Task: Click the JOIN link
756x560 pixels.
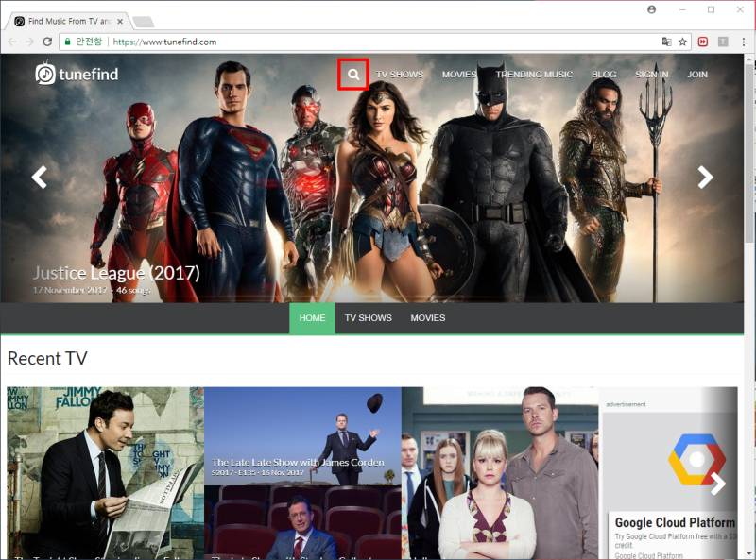Action: (x=697, y=75)
